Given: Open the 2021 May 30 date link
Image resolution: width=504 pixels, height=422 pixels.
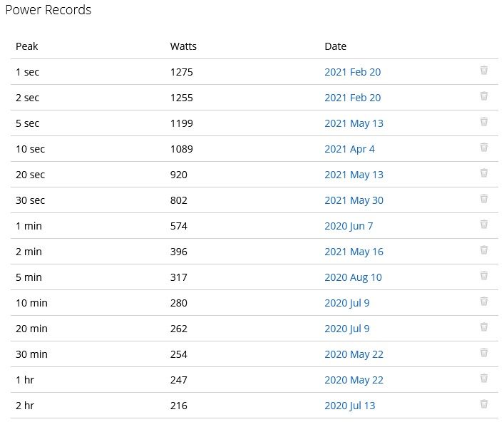Looking at the screenshot, I should [x=354, y=200].
